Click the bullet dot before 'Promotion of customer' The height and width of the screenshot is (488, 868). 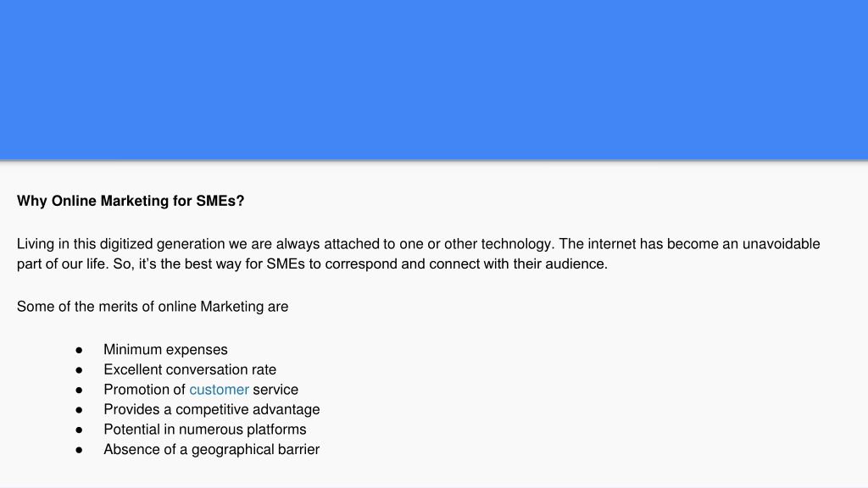79,390
